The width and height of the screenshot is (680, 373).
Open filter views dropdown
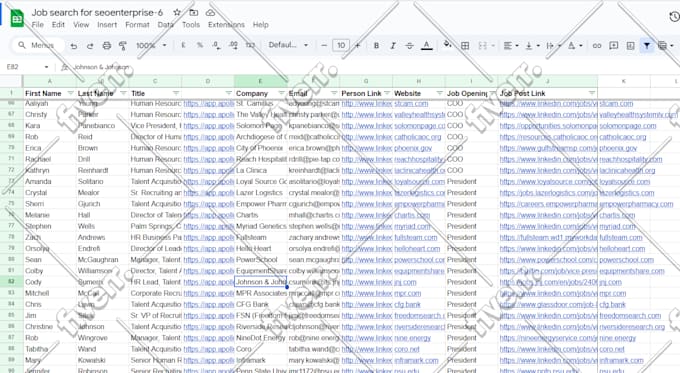click(666, 46)
